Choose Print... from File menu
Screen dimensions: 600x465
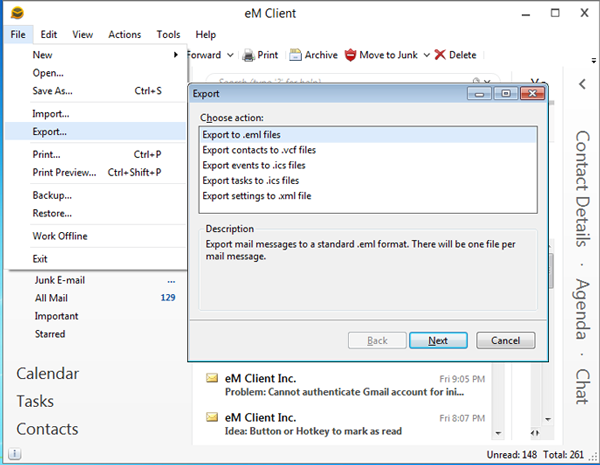96,154
